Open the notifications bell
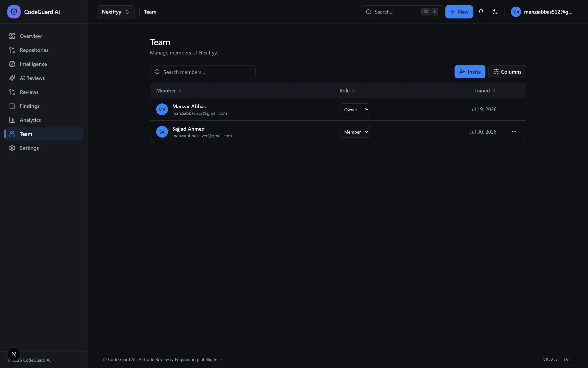588x368 pixels. 481,12
